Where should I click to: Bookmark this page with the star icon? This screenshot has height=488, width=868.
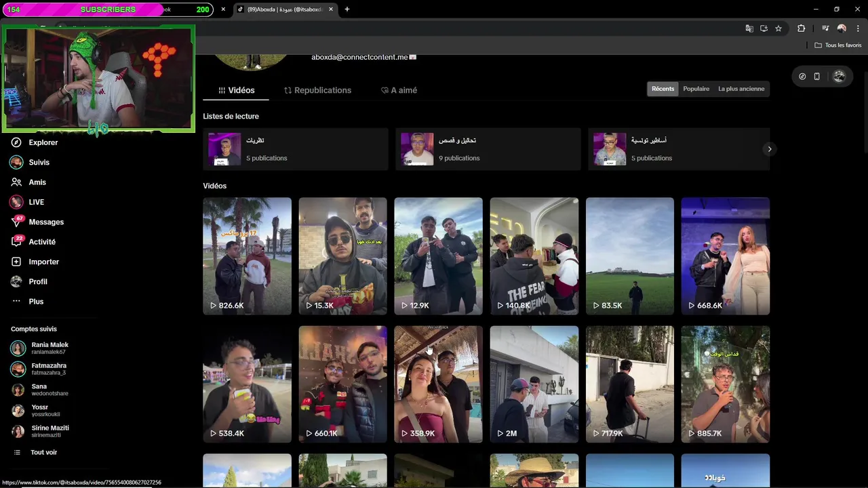(x=778, y=28)
